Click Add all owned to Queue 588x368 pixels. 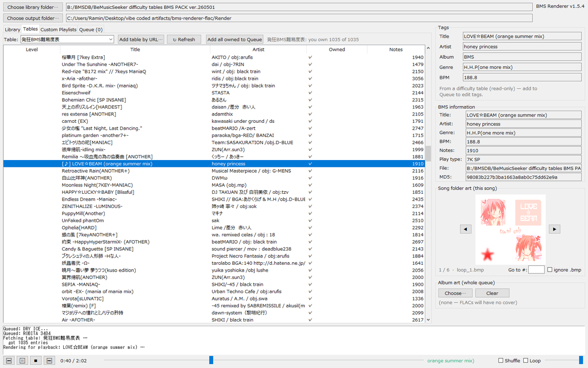point(235,39)
